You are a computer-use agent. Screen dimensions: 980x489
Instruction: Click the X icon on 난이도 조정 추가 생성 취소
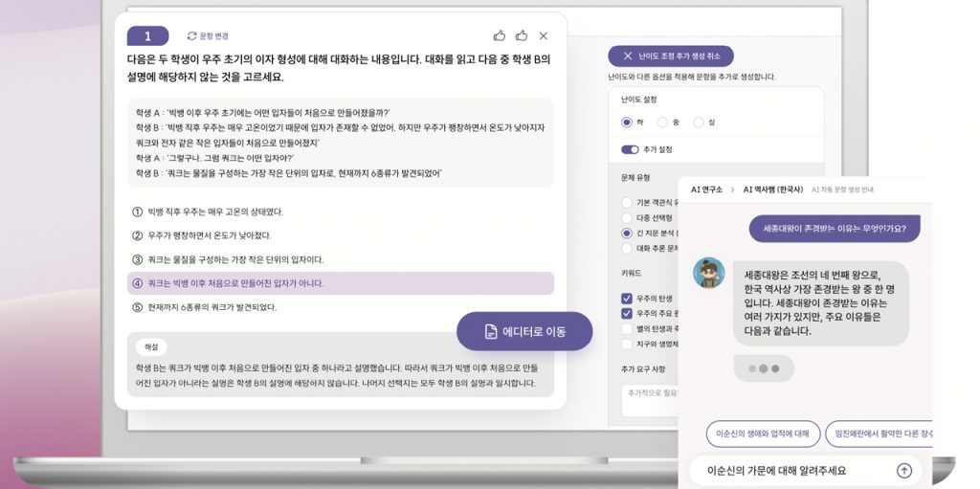tap(628, 56)
